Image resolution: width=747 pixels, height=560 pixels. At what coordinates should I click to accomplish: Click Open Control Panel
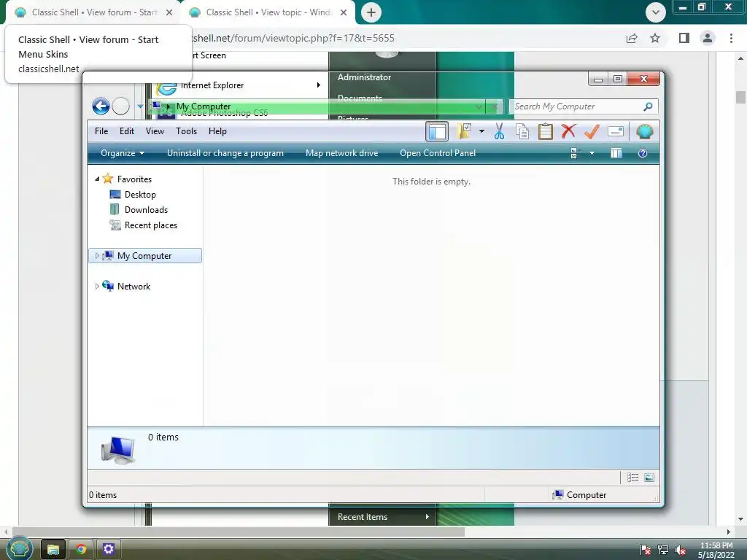tap(438, 153)
